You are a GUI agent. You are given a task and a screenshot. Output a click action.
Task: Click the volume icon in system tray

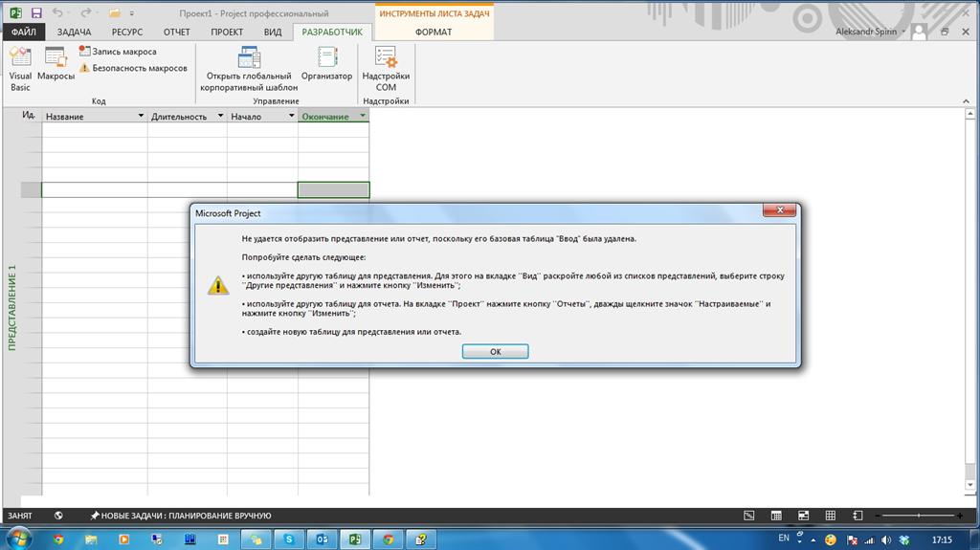coord(886,540)
